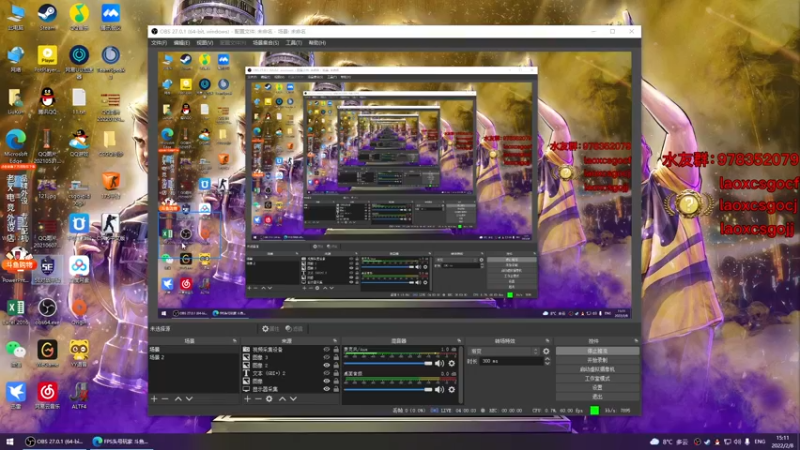Add a new scene with plus icon
Screen dimensions: 800x450
click(x=154, y=399)
